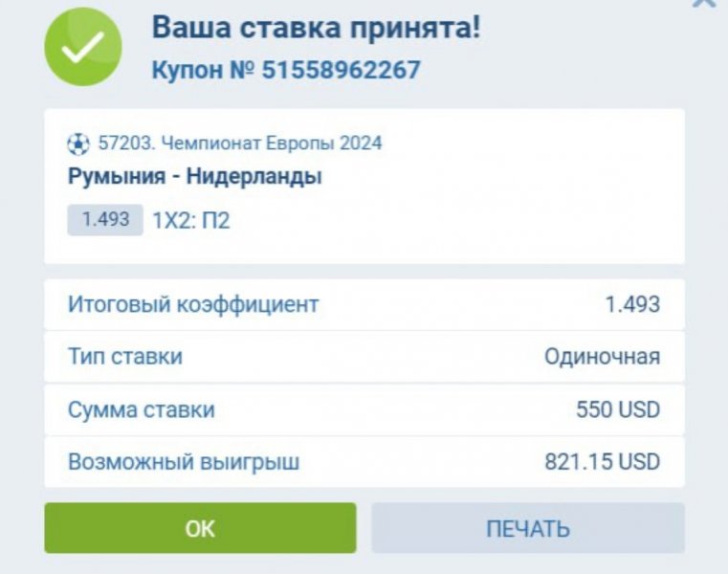Click the Ваша ставка принята! heading
This screenshot has height=574, width=728.
click(x=316, y=28)
